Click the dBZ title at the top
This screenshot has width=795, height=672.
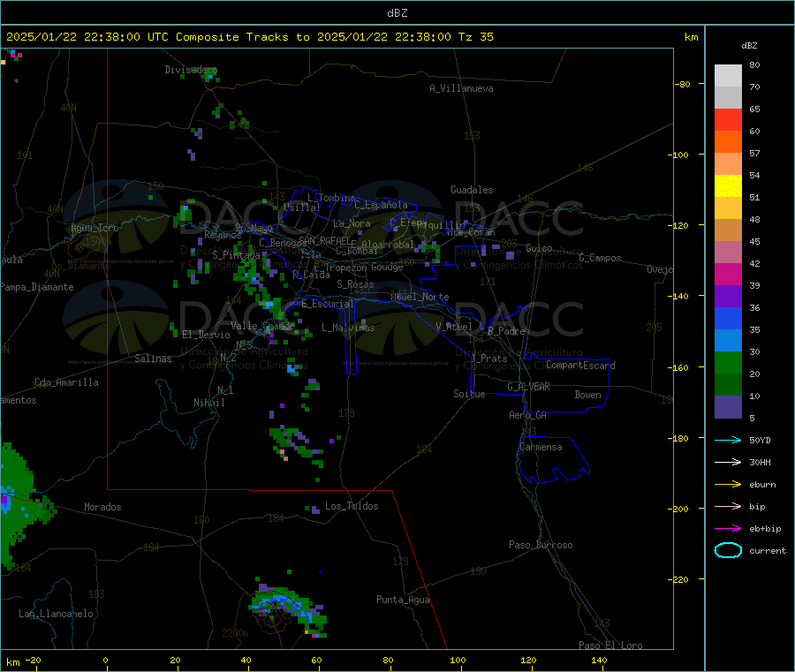[x=397, y=13]
